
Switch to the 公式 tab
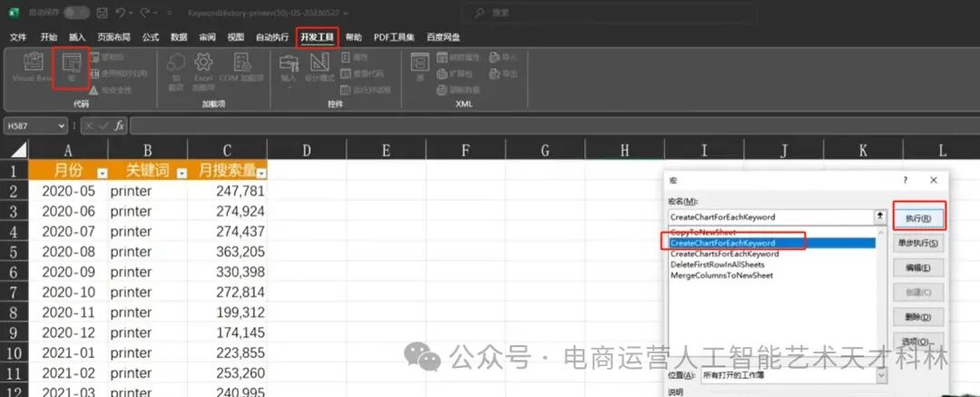click(x=151, y=37)
